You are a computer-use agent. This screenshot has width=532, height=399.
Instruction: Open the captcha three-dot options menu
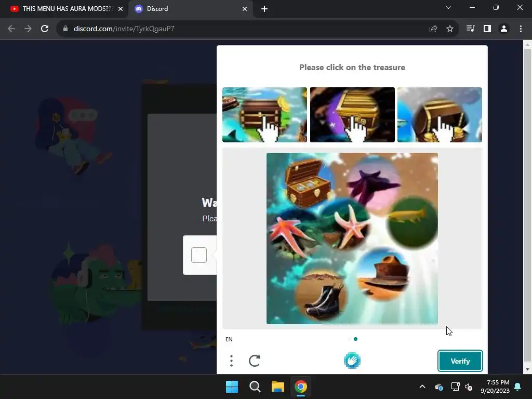231,361
